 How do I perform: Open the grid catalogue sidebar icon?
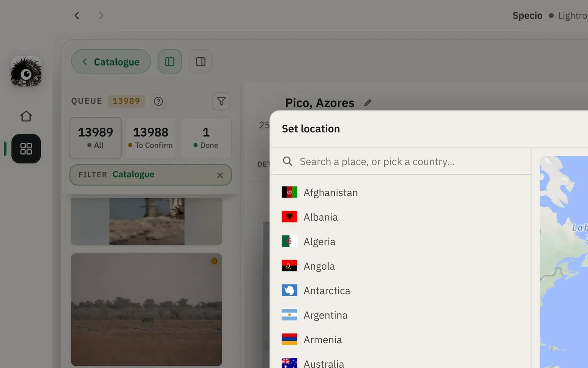pyautogui.click(x=26, y=149)
